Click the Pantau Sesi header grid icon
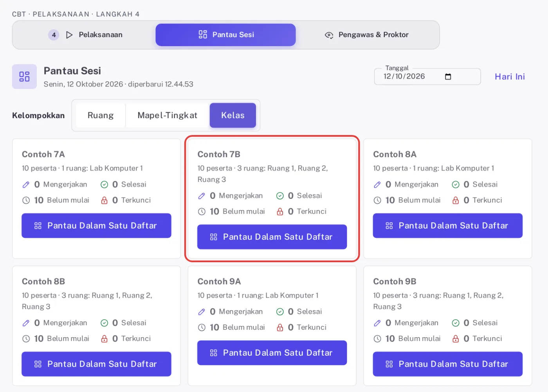Screen dimensions: 548x392 pos(24,77)
